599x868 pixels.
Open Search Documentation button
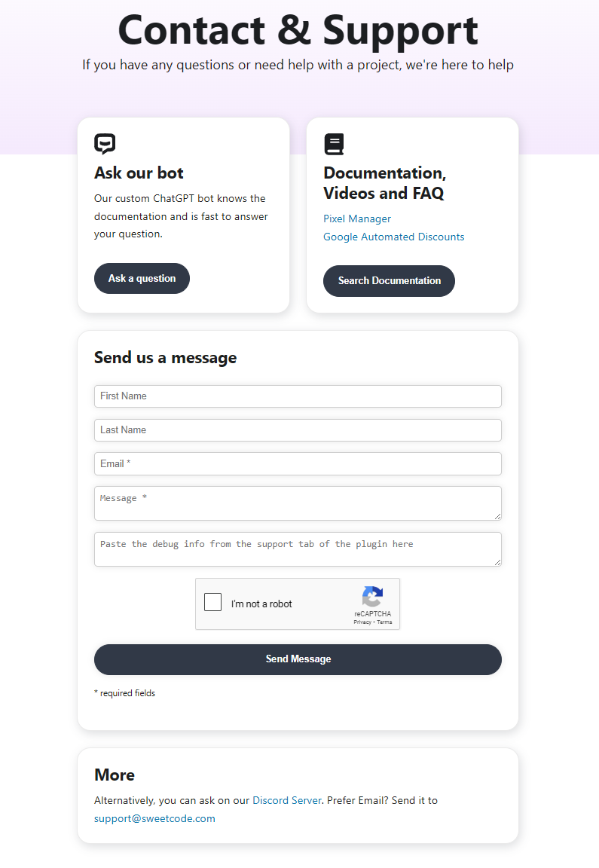(x=389, y=281)
